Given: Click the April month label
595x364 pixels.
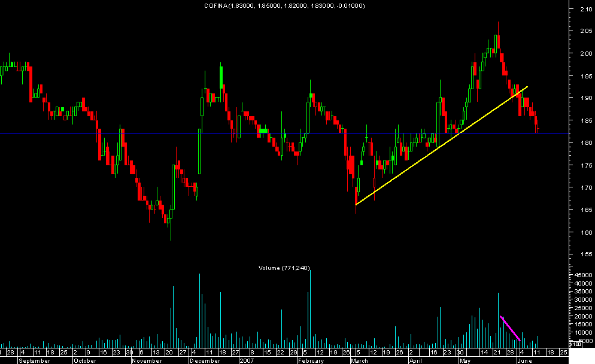Looking at the screenshot, I should pyautogui.click(x=415, y=360).
